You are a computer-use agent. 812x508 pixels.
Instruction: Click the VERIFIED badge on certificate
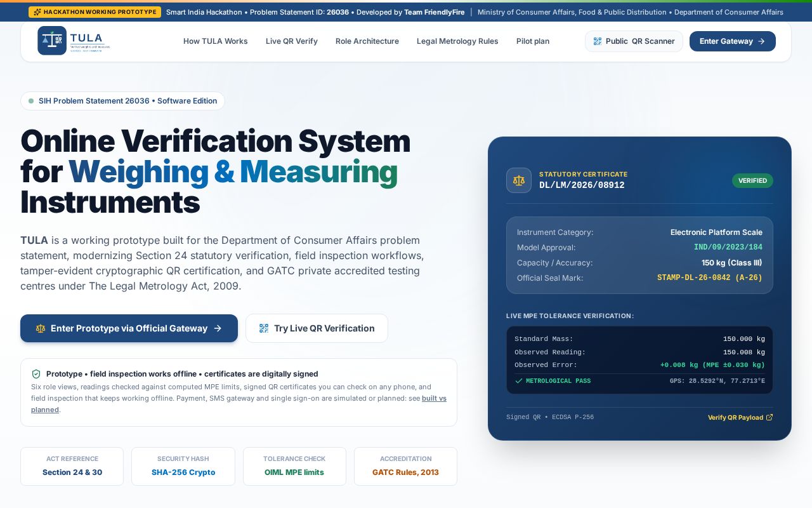752,181
